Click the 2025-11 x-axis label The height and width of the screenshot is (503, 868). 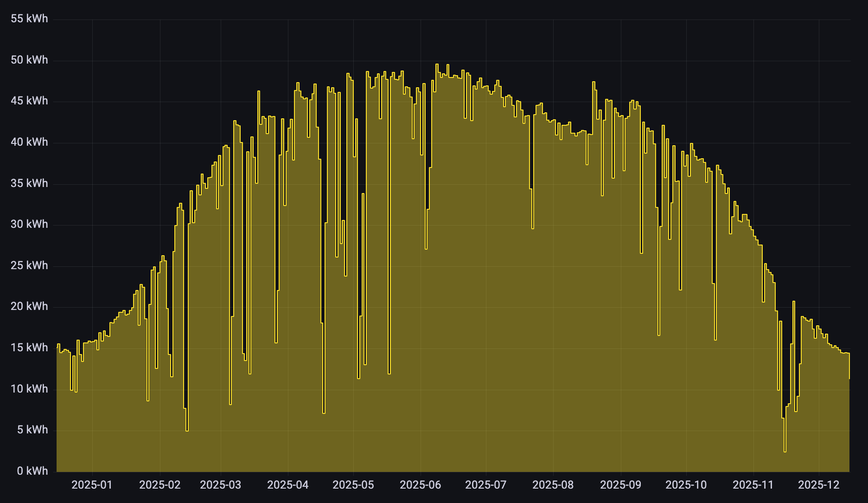click(x=753, y=485)
